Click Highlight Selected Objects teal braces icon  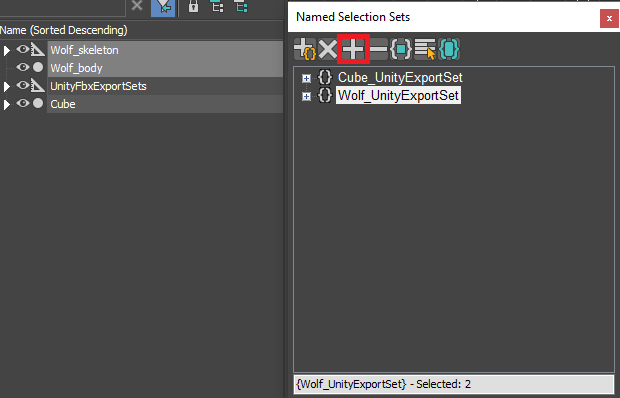449,49
